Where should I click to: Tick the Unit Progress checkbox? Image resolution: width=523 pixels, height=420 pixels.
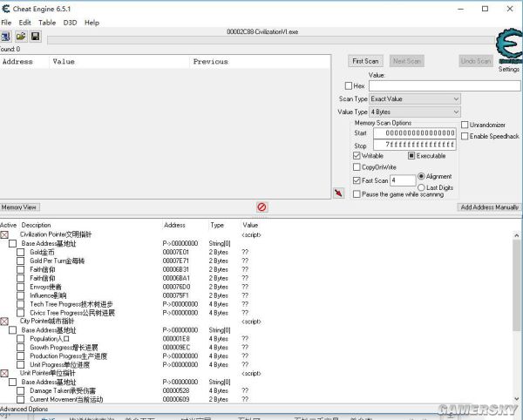click(21, 364)
